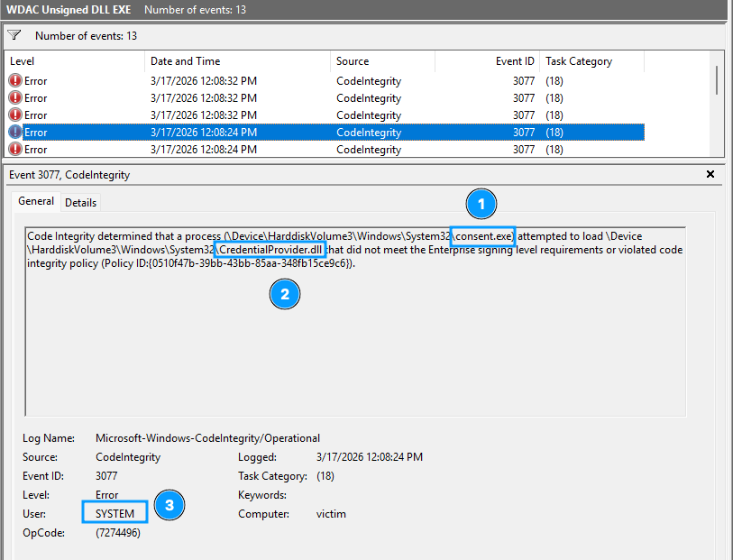
Task: Click the highlighted consent.exe text in the message
Action: (x=482, y=236)
